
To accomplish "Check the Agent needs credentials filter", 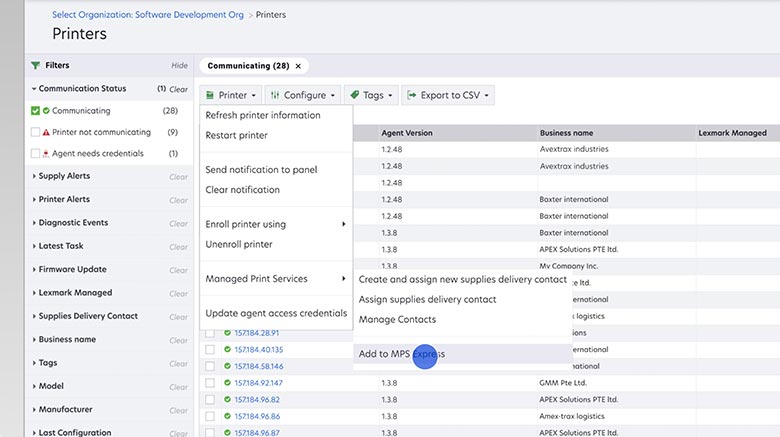I will (x=36, y=154).
